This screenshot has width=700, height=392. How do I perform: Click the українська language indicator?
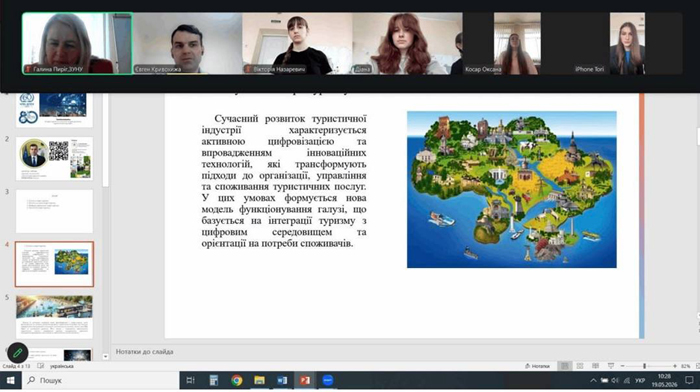pos(62,366)
